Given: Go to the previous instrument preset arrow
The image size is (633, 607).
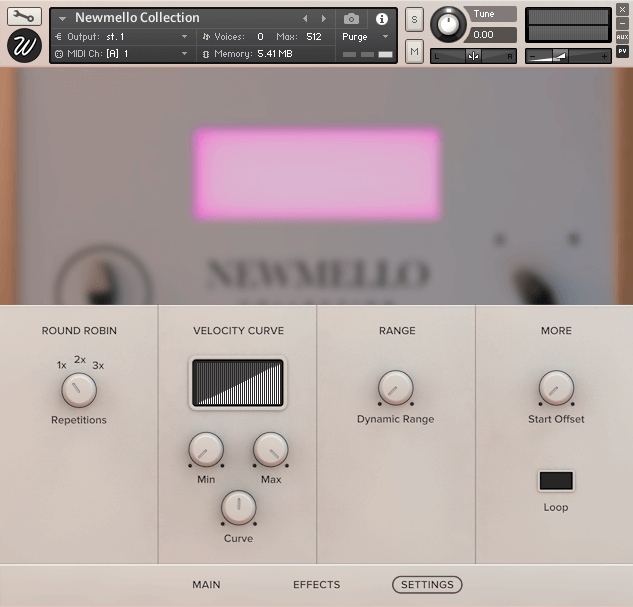Looking at the screenshot, I should 305,19.
